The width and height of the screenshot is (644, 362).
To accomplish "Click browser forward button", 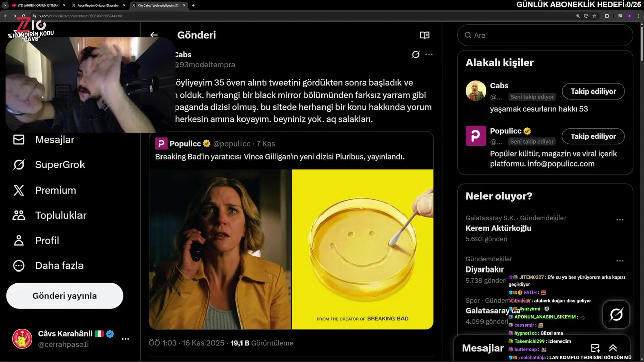I will point(15,16).
